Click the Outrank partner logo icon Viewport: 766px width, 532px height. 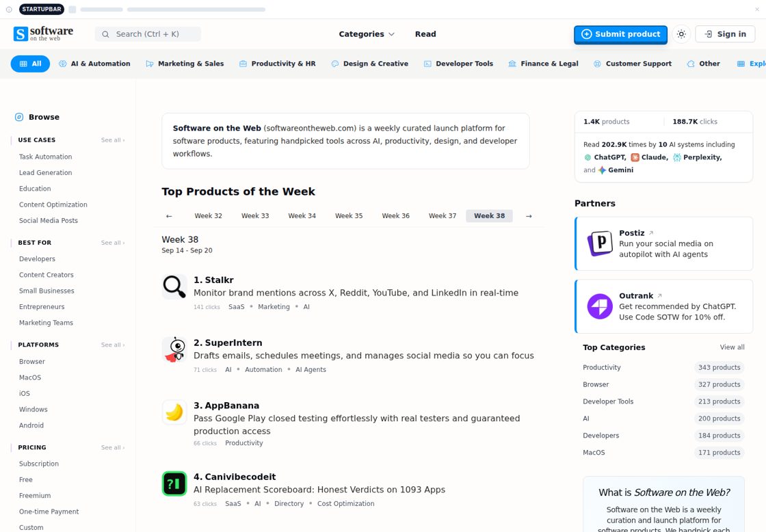600,306
